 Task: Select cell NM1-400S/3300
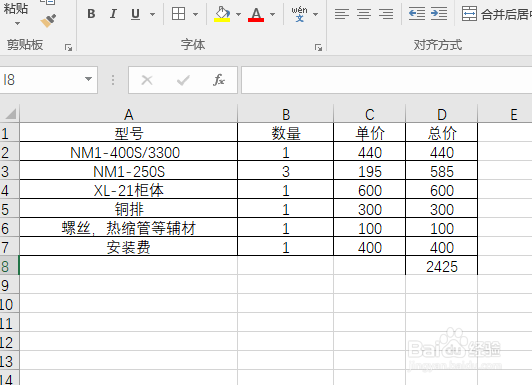129,152
